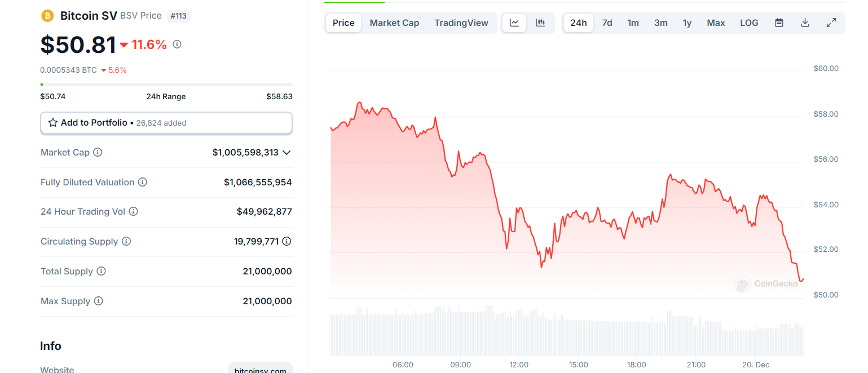Select the 7d time range

[x=607, y=23]
